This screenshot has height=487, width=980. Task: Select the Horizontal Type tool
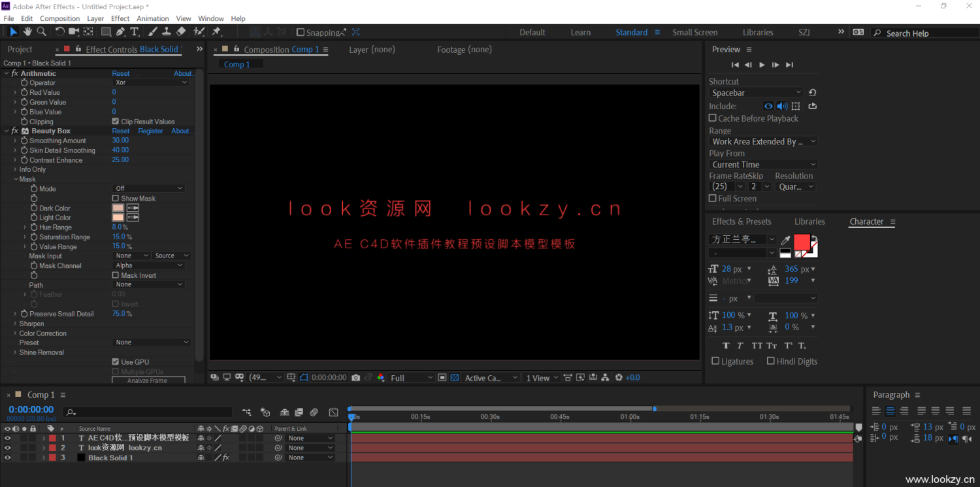(135, 32)
